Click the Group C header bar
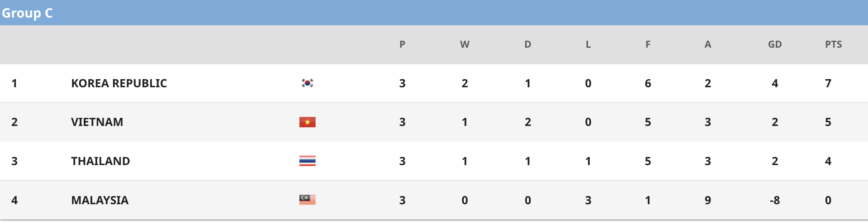The image size is (868, 224). 434,13
